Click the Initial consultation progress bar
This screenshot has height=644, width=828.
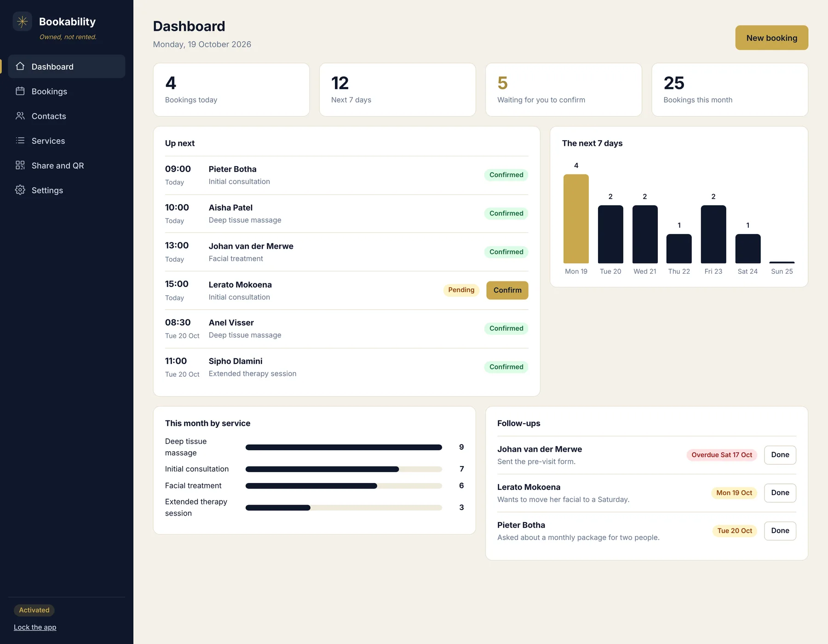(344, 469)
